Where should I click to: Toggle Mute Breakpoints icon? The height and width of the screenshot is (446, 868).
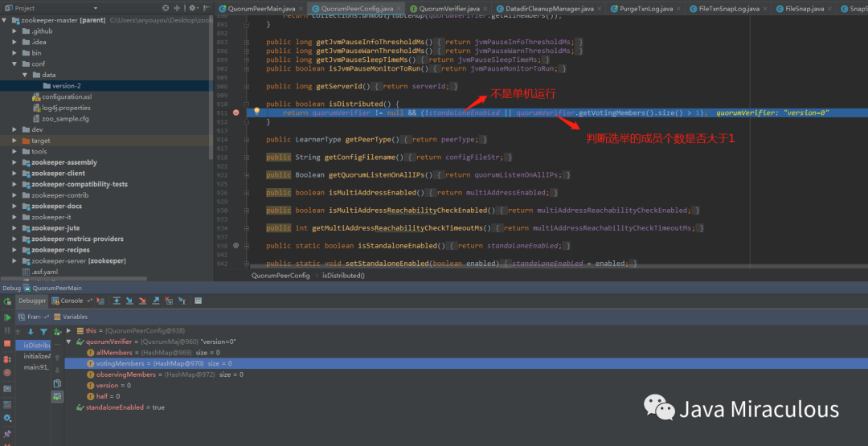(7, 372)
